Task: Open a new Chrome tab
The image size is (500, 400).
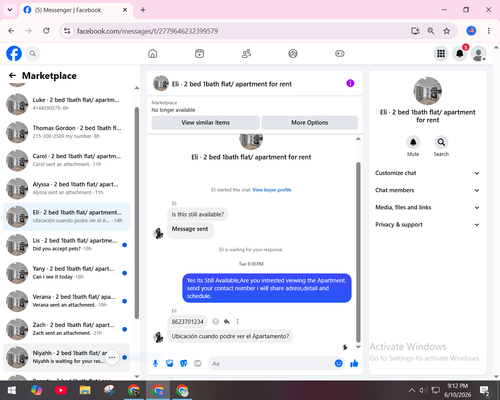Action: tap(143, 10)
